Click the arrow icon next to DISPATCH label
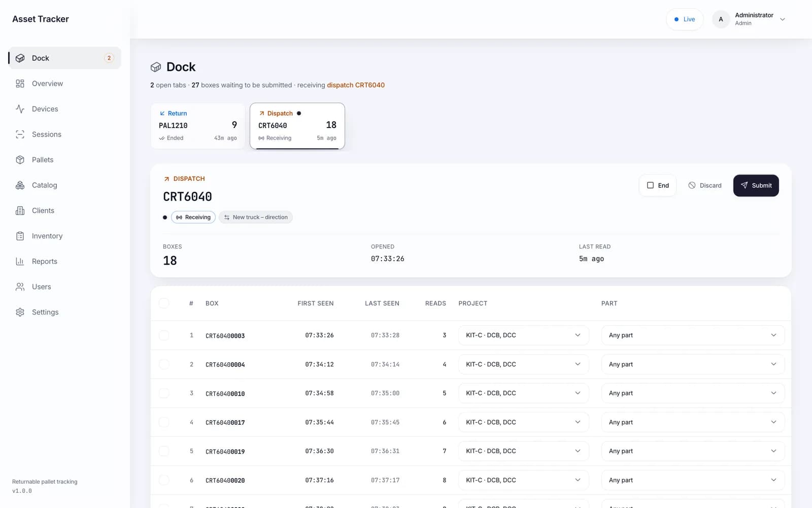Image resolution: width=812 pixels, height=508 pixels. pyautogui.click(x=166, y=179)
